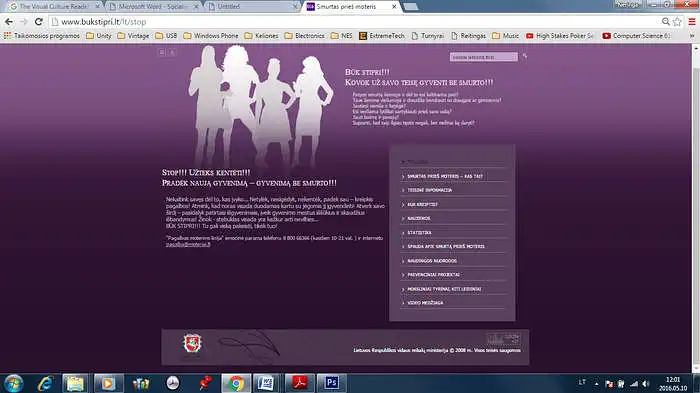
Task: Open the Unity bookmarks folder
Action: [x=99, y=36]
